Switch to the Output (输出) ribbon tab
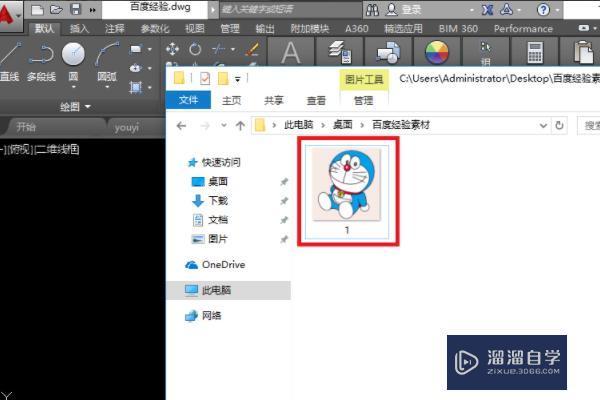Viewport: 600px width, 400px height. (x=265, y=29)
